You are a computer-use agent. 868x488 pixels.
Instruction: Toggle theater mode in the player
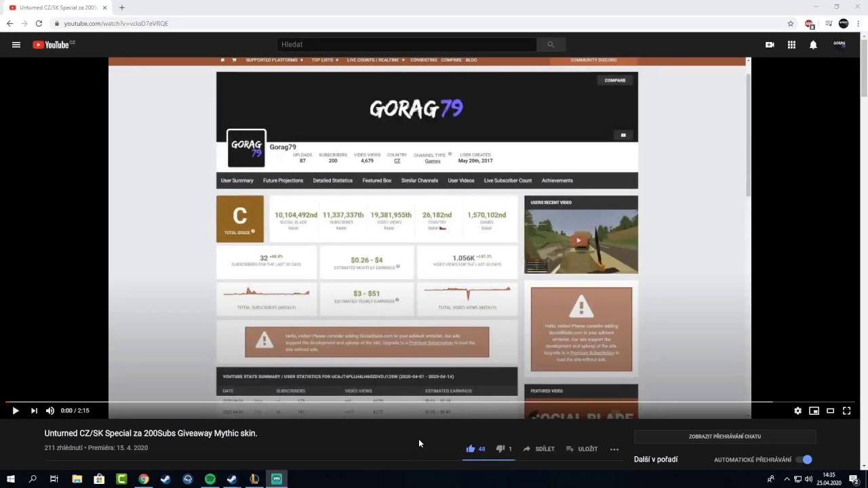(830, 411)
